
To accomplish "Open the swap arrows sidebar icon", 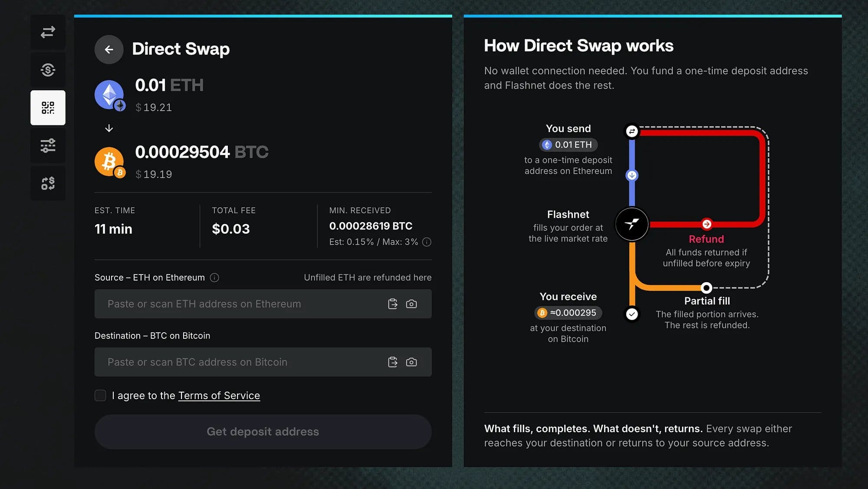I will point(48,32).
